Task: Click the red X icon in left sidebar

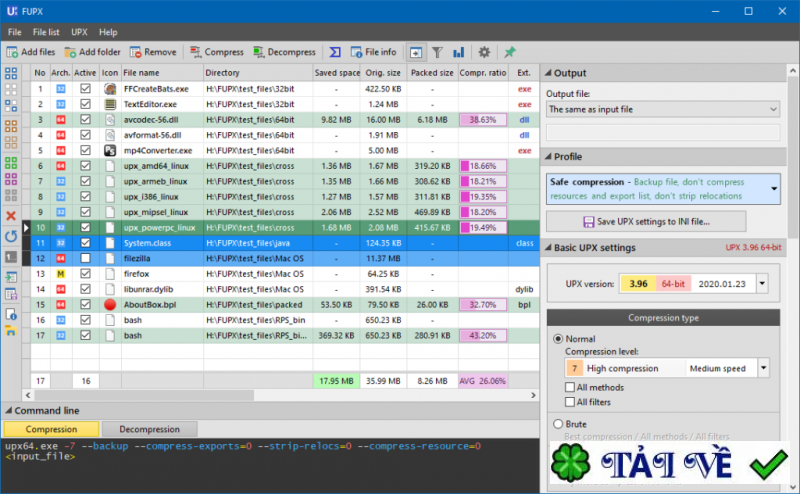Action: tap(11, 216)
